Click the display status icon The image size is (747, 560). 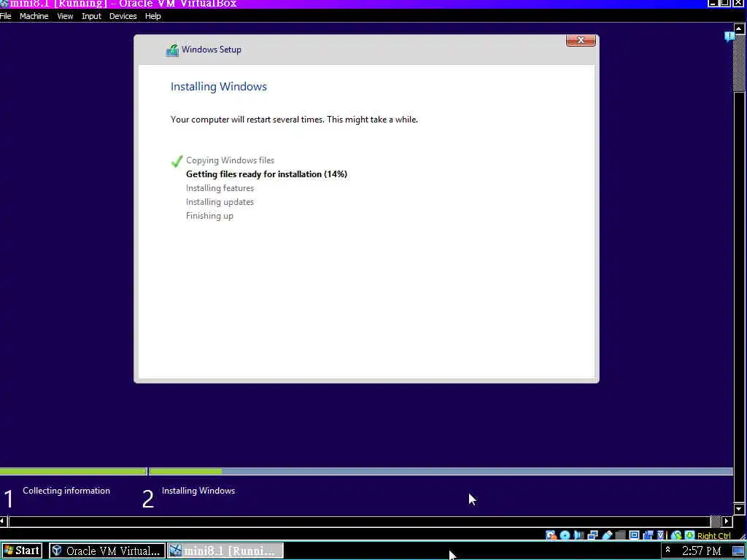[x=634, y=535]
